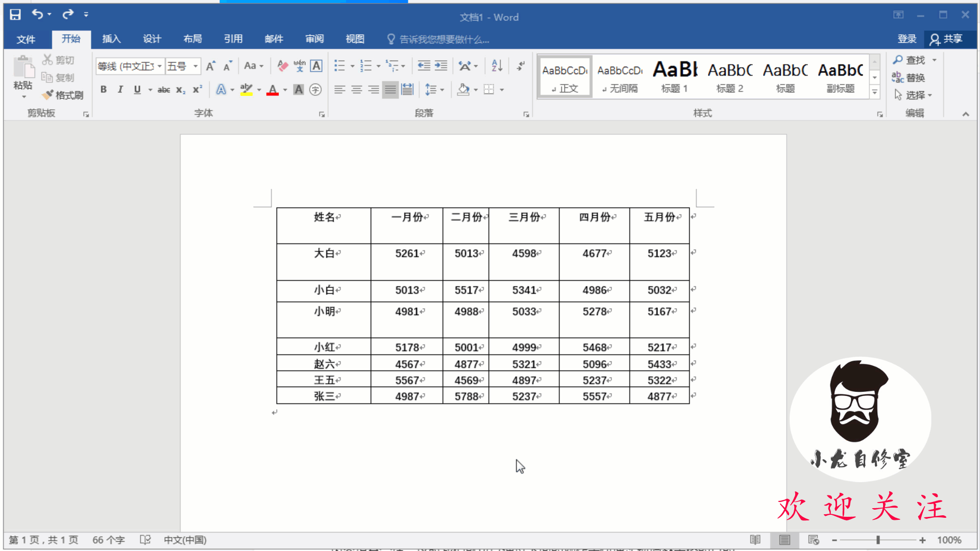Clear all formatting with the eraser icon
This screenshot has height=551, width=980.
coord(282,65)
